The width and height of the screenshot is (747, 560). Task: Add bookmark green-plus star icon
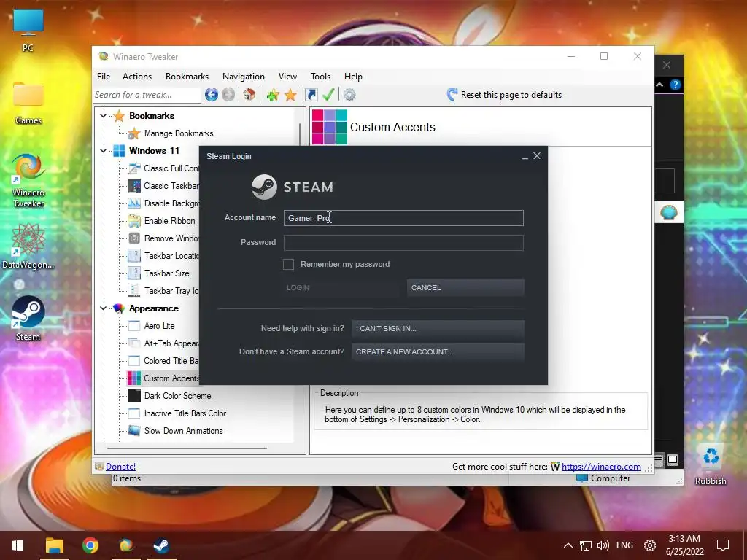click(273, 95)
